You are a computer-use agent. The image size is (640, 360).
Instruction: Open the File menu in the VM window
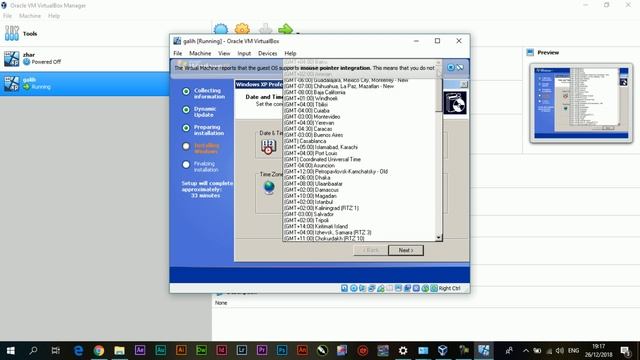click(x=178, y=53)
